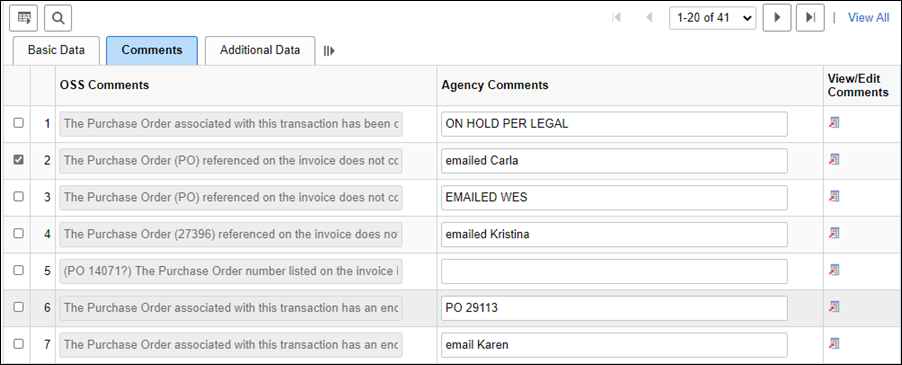Open View/Edit Comments icon for row 7

834,343
